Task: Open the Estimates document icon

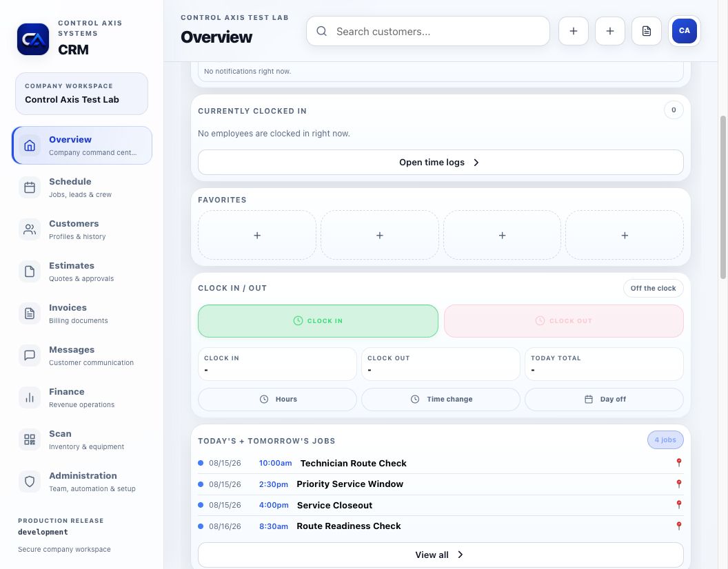Action: pos(30,271)
